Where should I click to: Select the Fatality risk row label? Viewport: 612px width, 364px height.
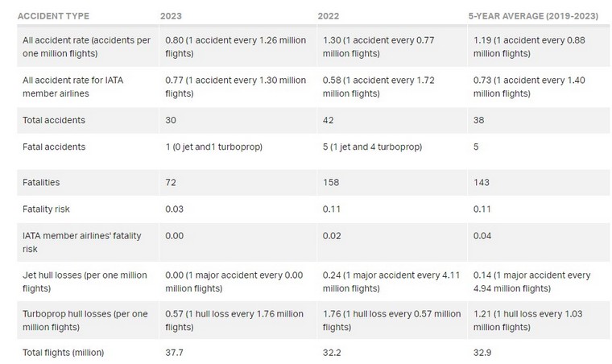click(x=46, y=209)
